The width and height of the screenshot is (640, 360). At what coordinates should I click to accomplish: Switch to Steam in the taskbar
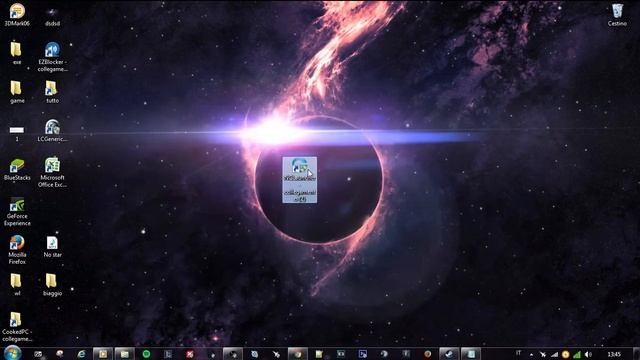[449, 354]
